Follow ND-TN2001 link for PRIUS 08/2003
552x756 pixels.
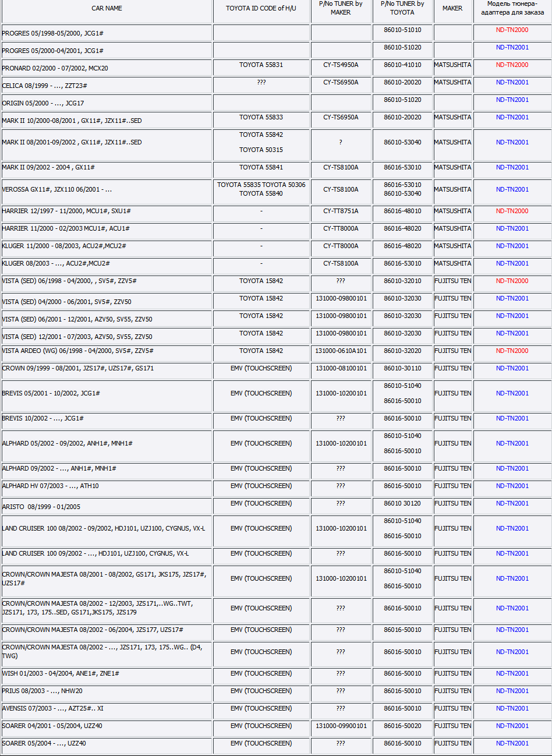pyautogui.click(x=512, y=691)
